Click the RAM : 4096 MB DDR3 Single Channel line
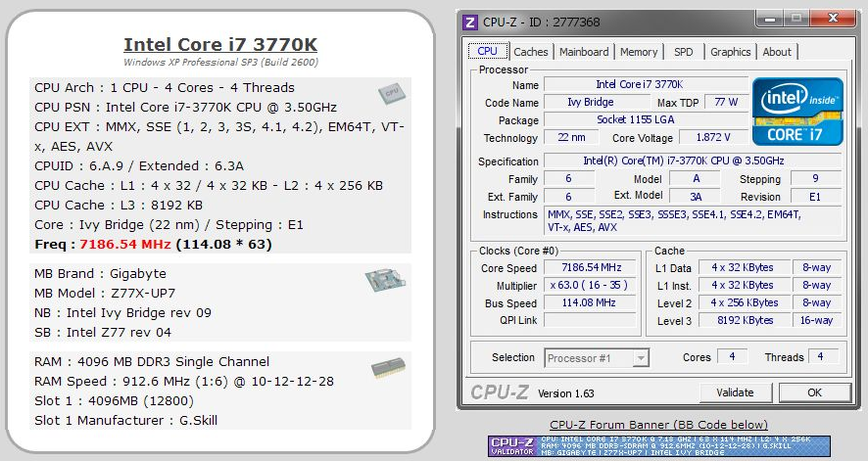 [x=152, y=362]
